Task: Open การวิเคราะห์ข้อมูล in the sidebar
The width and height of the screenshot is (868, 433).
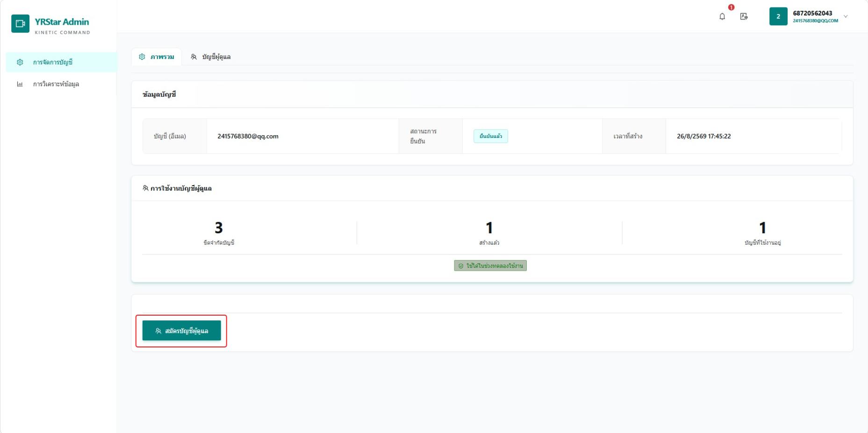Action: point(61,84)
